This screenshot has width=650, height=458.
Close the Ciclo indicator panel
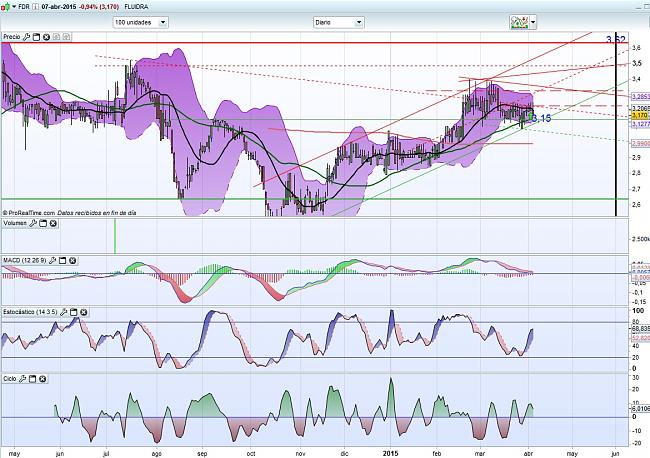[42, 379]
